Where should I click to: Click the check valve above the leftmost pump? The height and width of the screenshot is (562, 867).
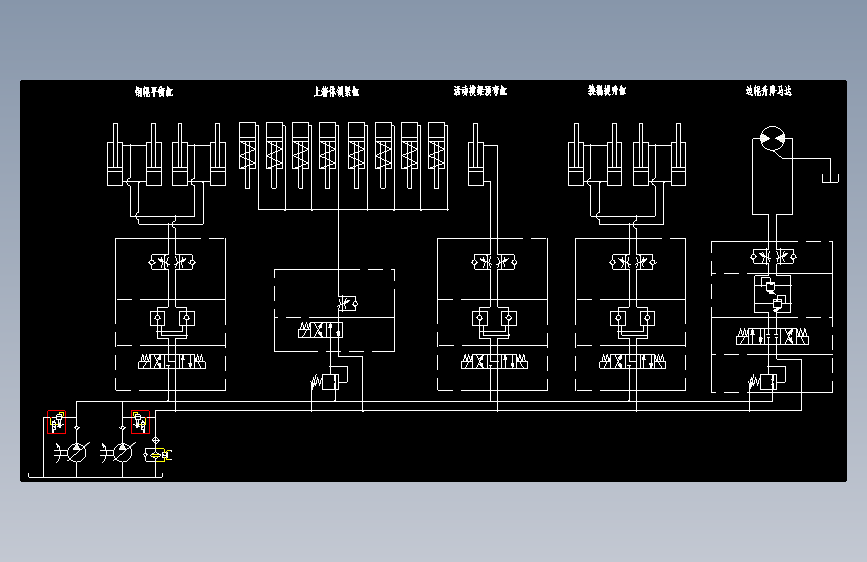click(x=76, y=429)
